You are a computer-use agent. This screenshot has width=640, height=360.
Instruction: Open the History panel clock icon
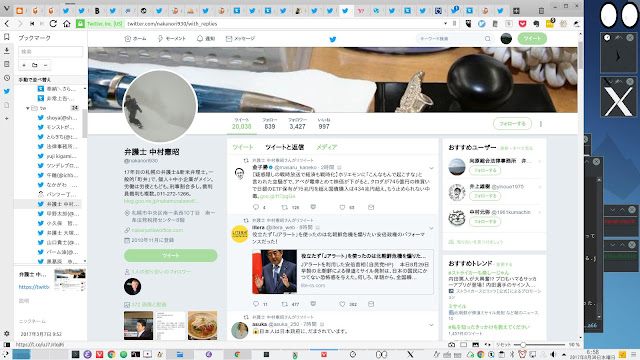coord(7,78)
